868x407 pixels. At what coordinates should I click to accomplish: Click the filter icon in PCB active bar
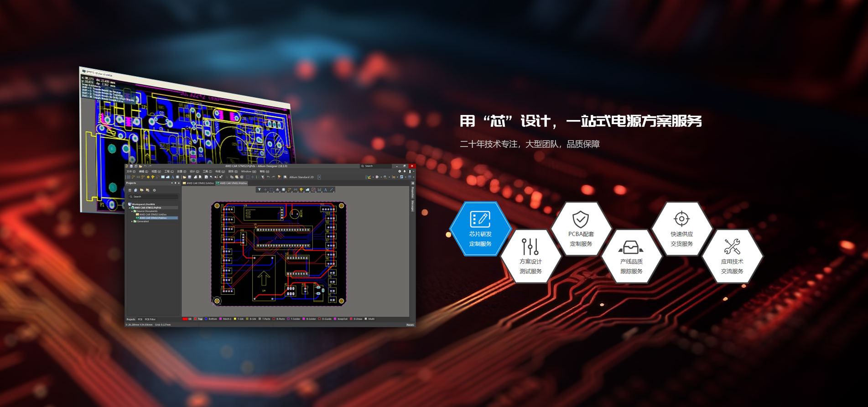tap(260, 190)
